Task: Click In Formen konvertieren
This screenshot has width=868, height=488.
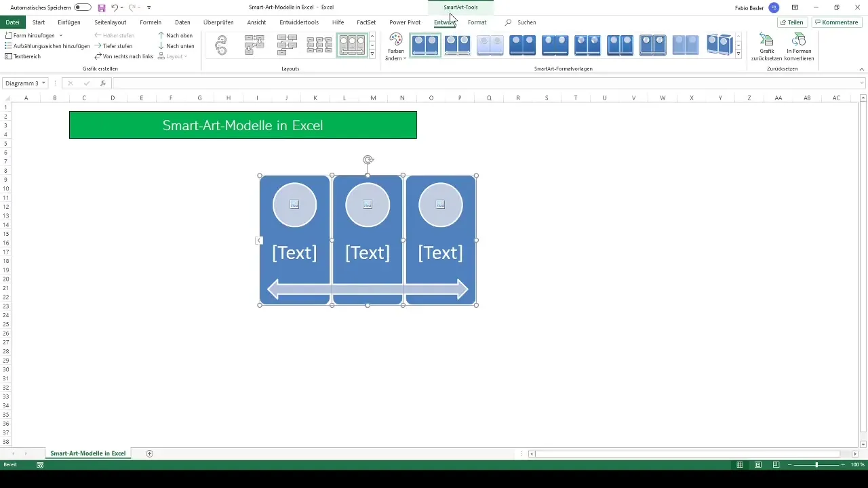Action: tap(800, 47)
